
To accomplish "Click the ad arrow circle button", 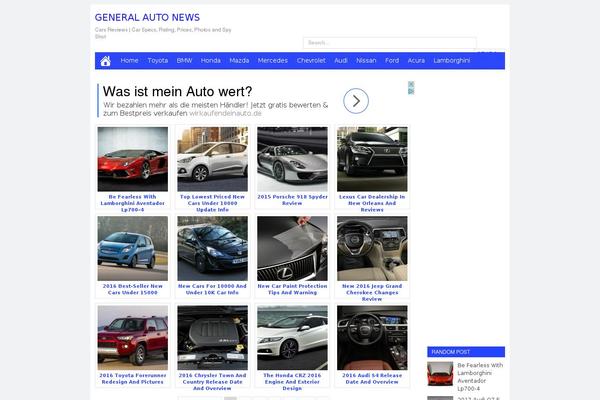I will tap(356, 101).
